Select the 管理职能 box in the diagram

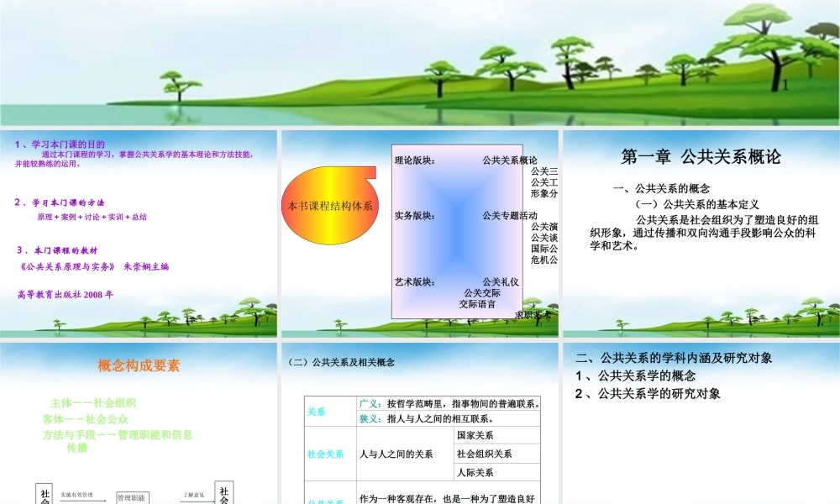(133, 498)
